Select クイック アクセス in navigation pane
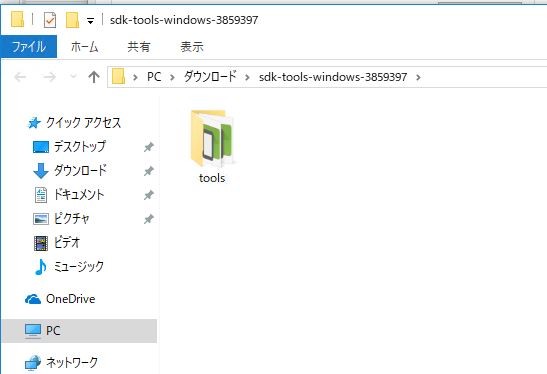 tap(84, 122)
